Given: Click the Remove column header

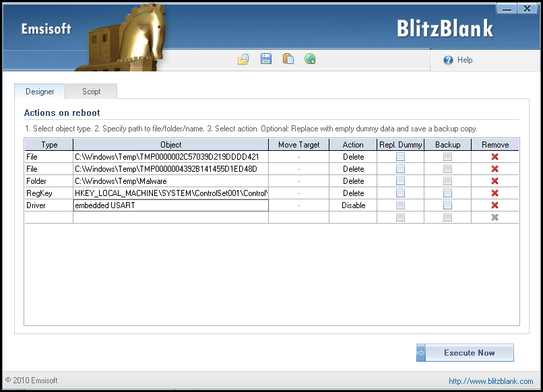Looking at the screenshot, I should (x=495, y=144).
